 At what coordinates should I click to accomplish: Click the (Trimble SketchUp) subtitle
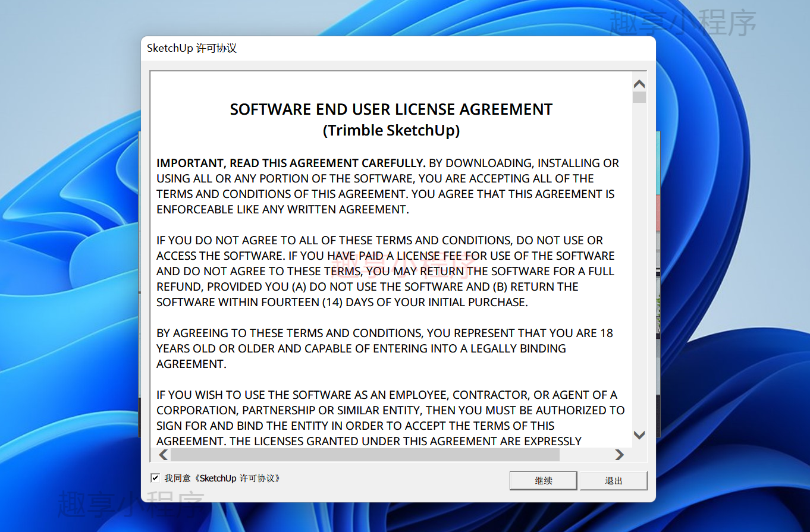(391, 130)
